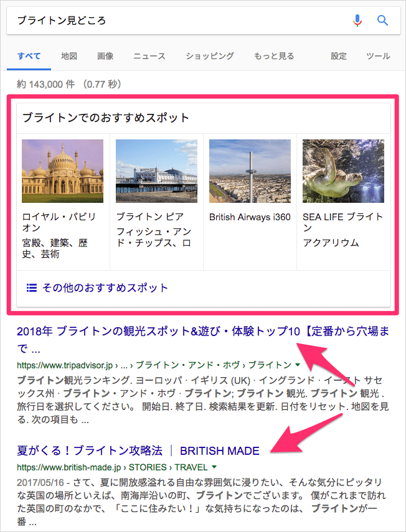406x532 pixels.
Task: Click the 約 143,000 件 result count
Action: tap(45, 85)
